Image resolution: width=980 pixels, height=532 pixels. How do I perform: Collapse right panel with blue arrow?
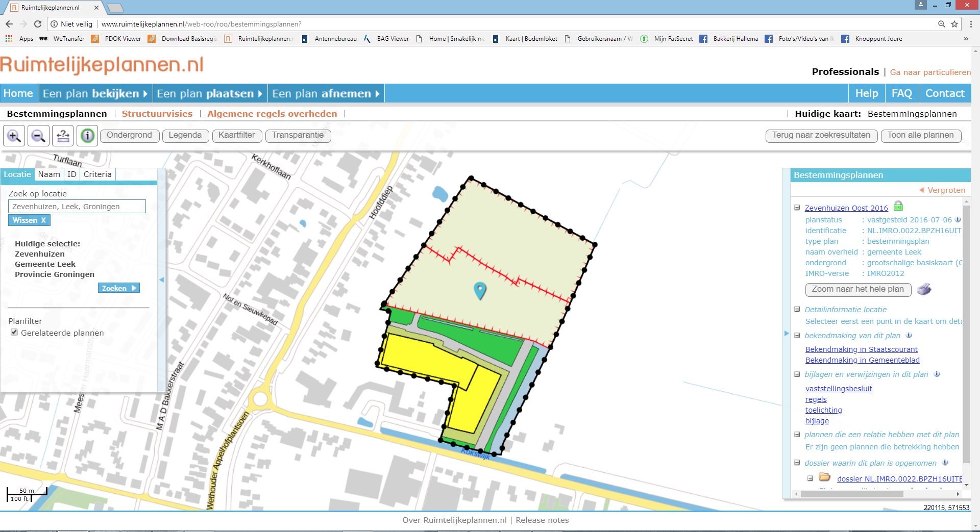[787, 334]
